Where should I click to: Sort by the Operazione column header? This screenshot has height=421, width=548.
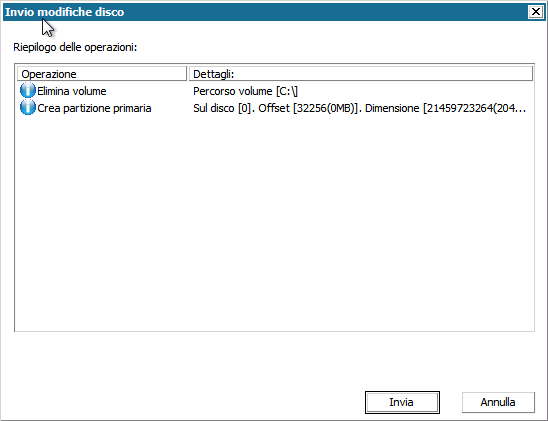pyautogui.click(x=102, y=74)
